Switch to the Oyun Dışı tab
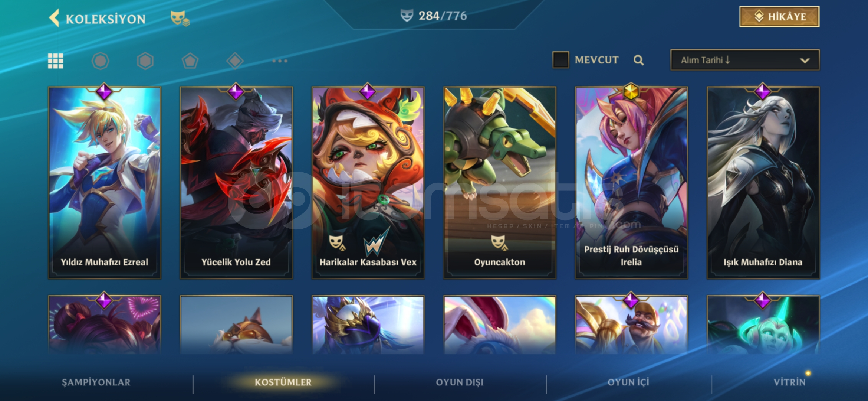The image size is (868, 401). click(460, 382)
